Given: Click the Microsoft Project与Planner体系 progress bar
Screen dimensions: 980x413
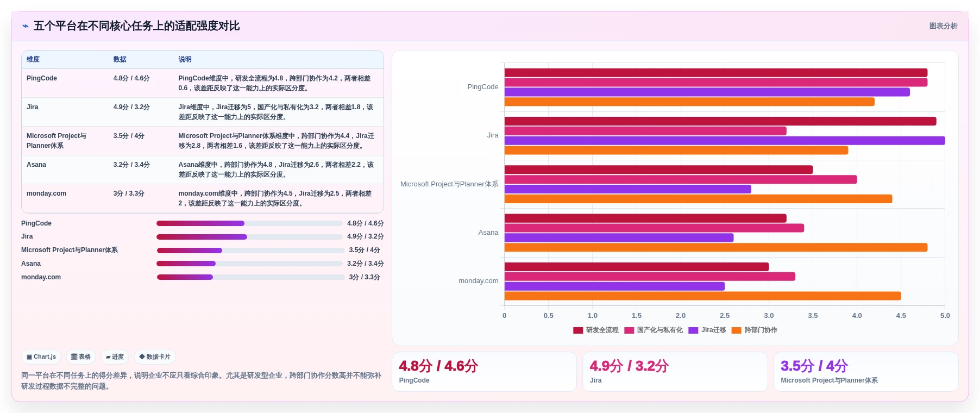Looking at the screenshot, I should click(x=250, y=251).
